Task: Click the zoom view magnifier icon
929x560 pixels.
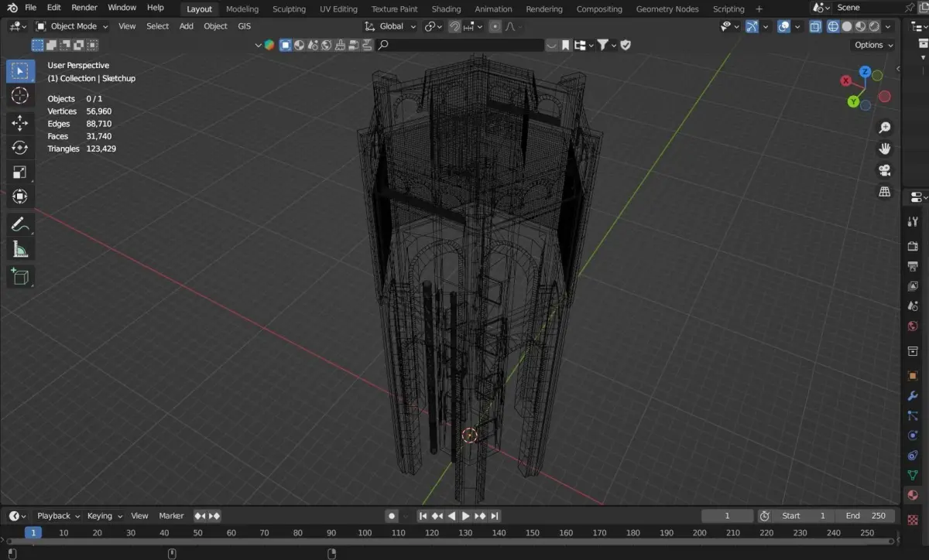Action: [885, 128]
